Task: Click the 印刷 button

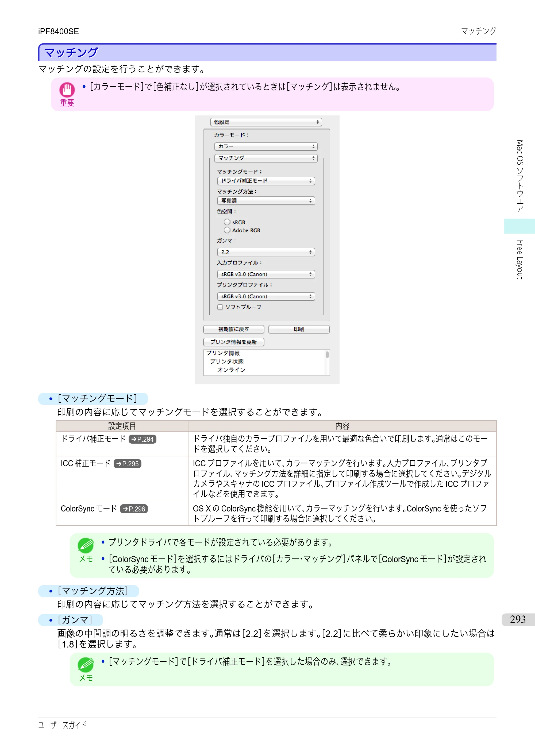Action: click(x=299, y=329)
